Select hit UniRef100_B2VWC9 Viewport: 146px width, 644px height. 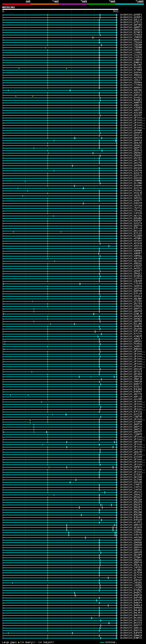[131, 32]
